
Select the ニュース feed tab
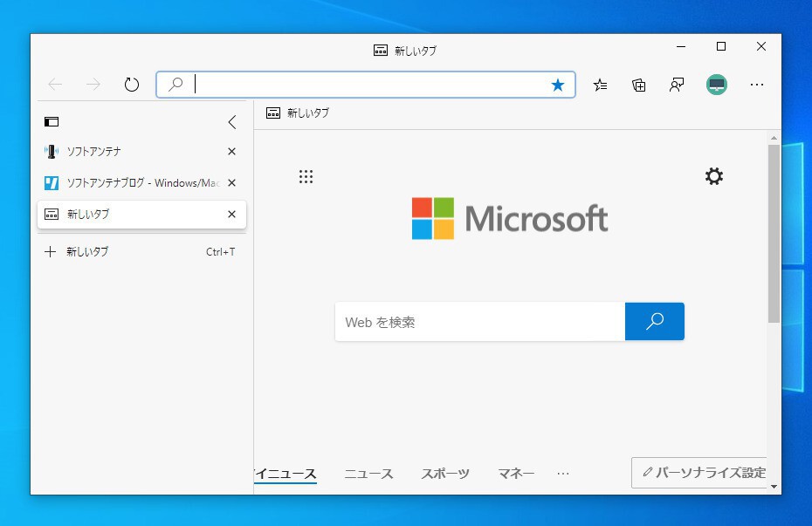tap(368, 474)
